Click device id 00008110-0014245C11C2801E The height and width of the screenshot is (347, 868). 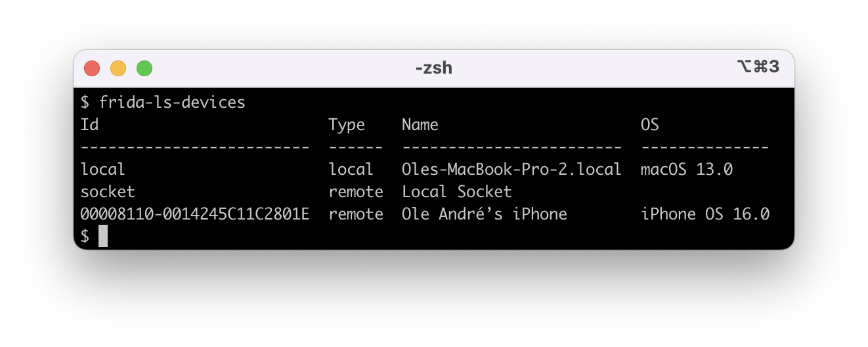click(x=194, y=214)
